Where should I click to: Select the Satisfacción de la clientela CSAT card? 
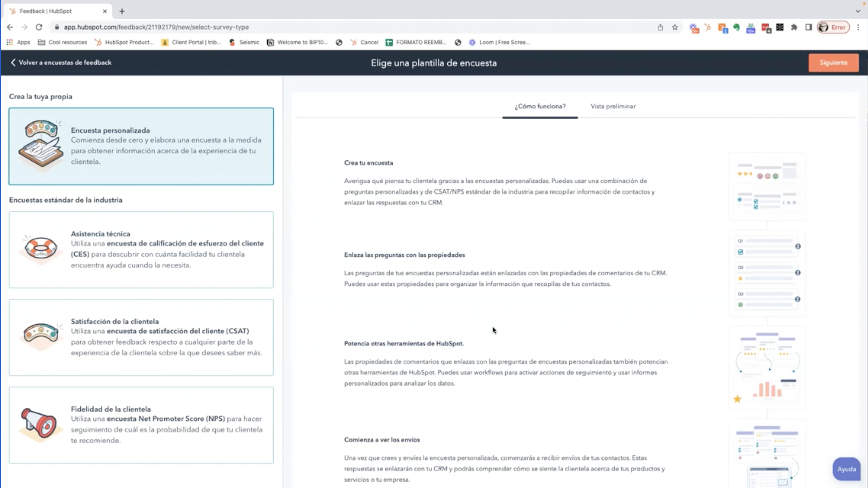pyautogui.click(x=141, y=337)
